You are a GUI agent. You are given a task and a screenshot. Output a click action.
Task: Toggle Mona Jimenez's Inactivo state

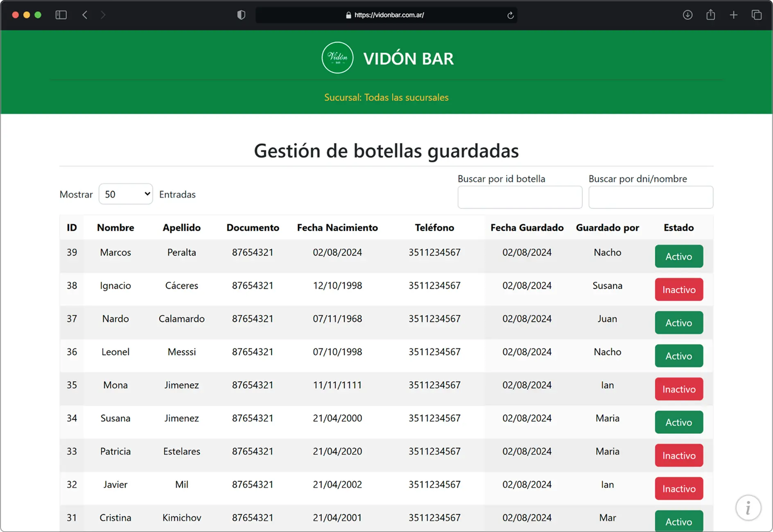pos(678,389)
